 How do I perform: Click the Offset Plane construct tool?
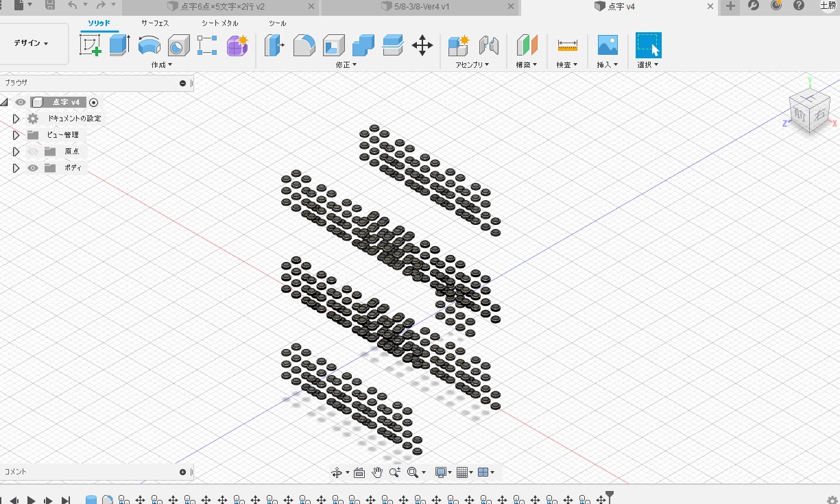[x=527, y=46]
